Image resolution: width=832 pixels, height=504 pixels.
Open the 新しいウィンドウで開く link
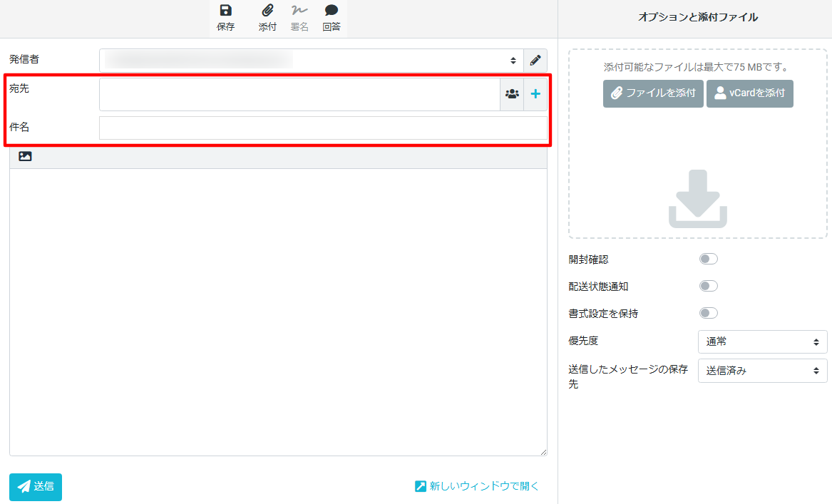coord(476,486)
